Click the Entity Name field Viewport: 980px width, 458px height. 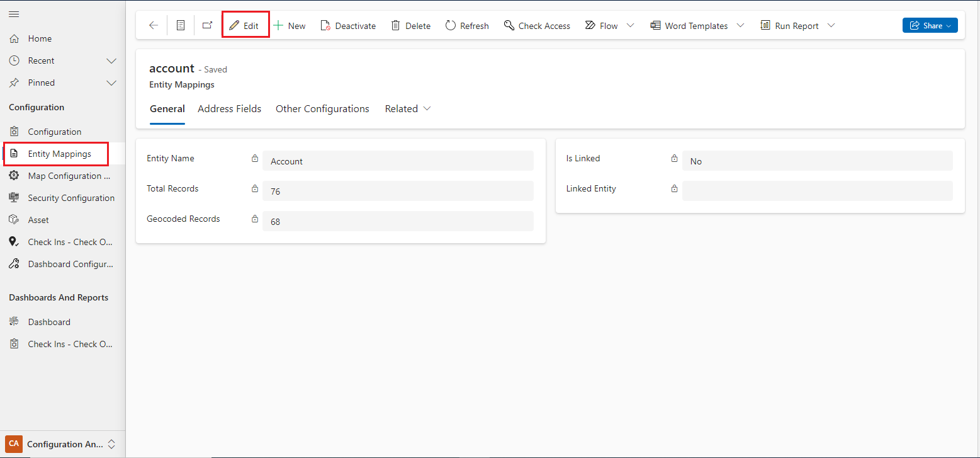(398, 161)
